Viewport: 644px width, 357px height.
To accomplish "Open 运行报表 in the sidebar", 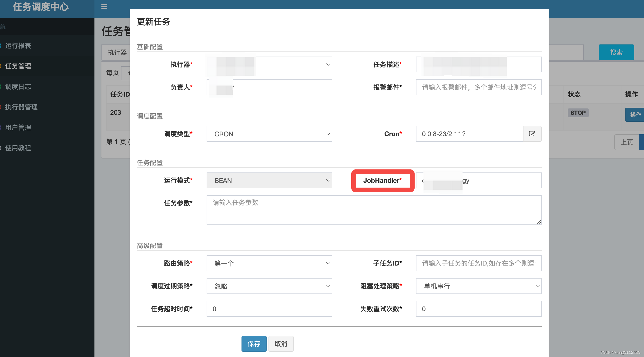I will pos(18,46).
